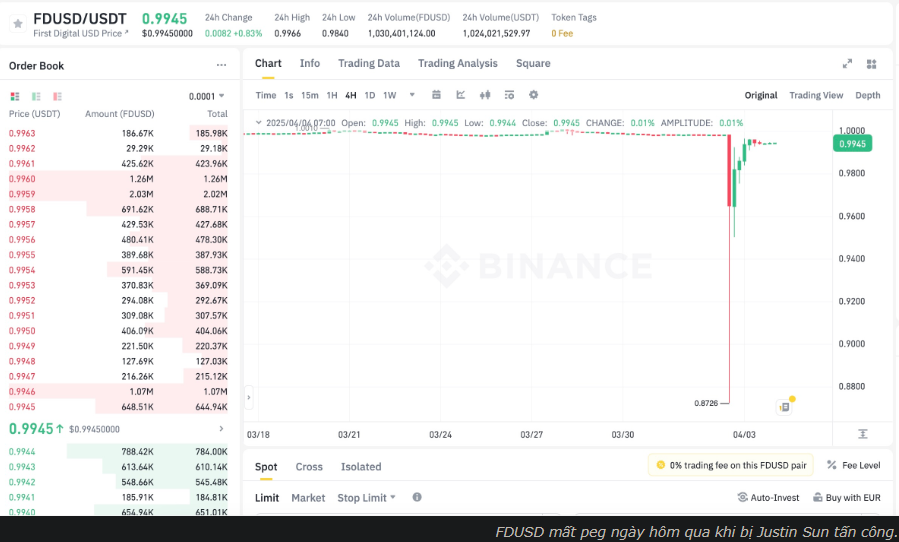Switch to the Trading Data tab

pyautogui.click(x=368, y=63)
